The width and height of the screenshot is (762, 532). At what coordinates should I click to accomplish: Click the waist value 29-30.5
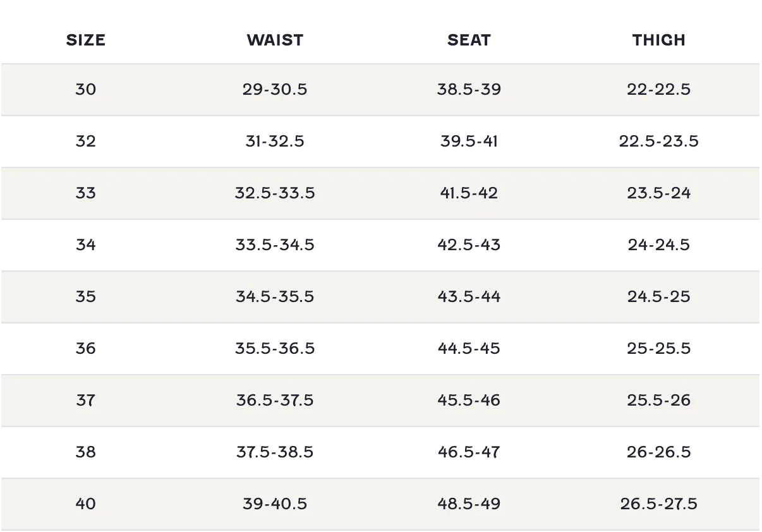[x=275, y=89]
